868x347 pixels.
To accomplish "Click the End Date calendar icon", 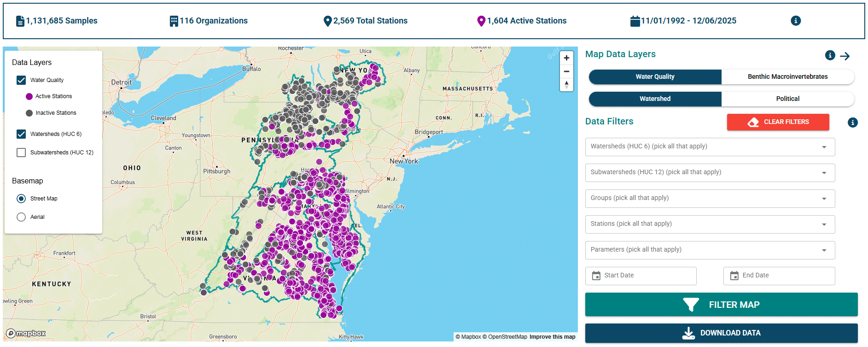I will [x=734, y=276].
